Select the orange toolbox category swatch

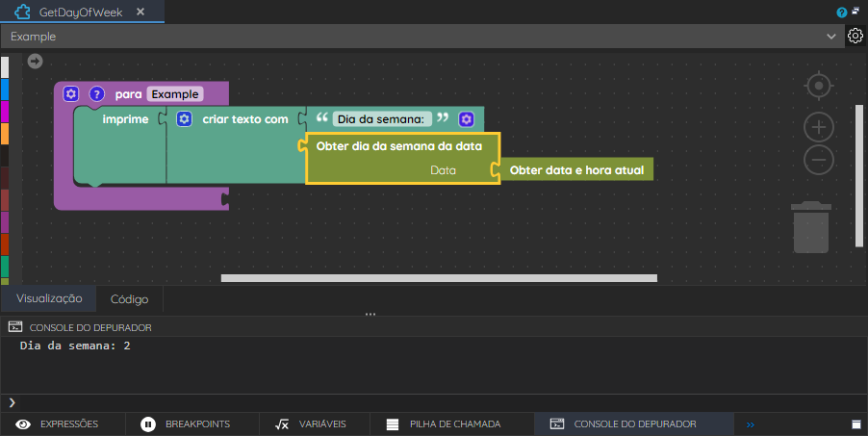(5, 134)
